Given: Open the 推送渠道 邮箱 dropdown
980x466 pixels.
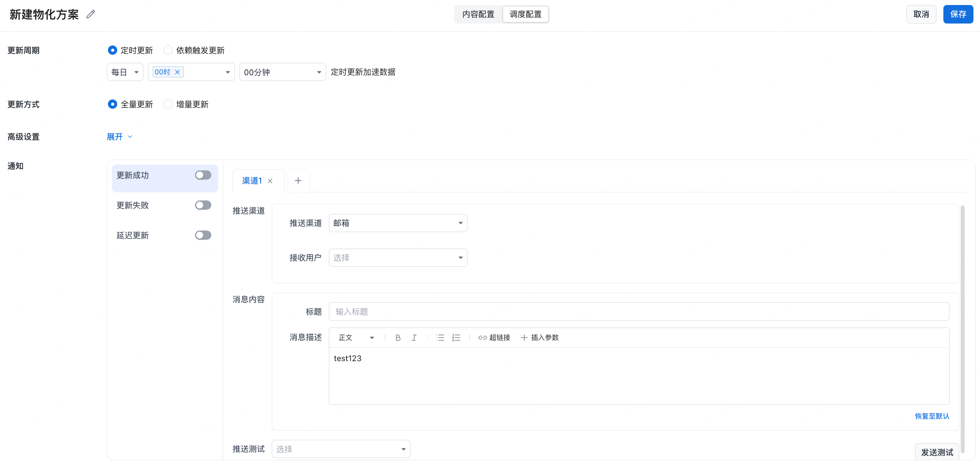Looking at the screenshot, I should coord(398,223).
